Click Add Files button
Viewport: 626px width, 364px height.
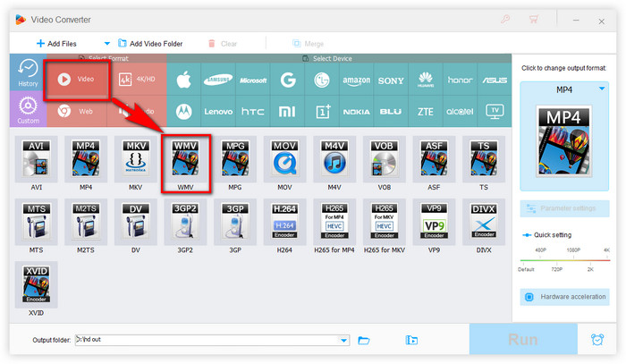(x=56, y=44)
